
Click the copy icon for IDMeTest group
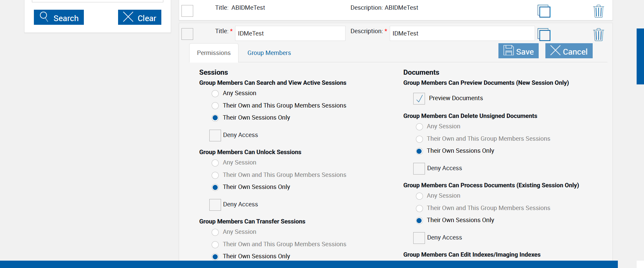click(544, 35)
